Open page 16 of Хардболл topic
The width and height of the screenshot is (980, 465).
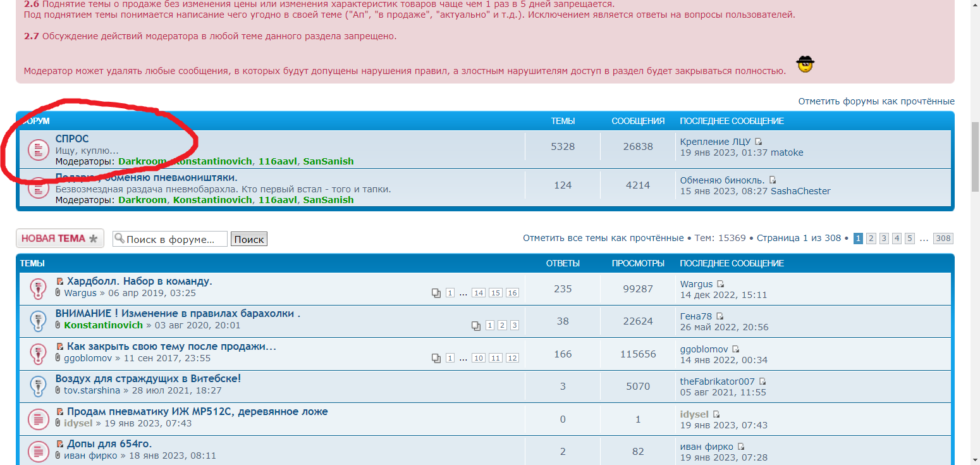tap(512, 293)
